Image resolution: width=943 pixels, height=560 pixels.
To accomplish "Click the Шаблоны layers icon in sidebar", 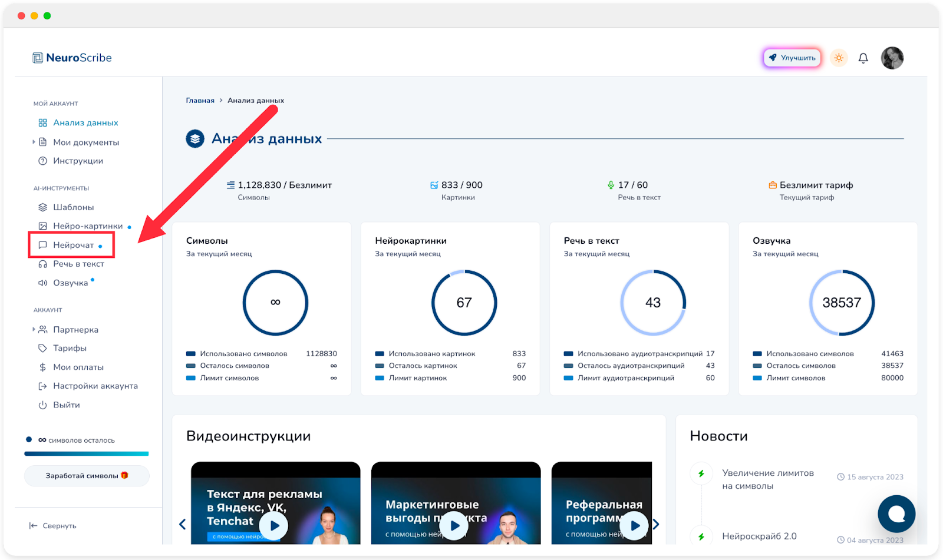I will [x=42, y=207].
